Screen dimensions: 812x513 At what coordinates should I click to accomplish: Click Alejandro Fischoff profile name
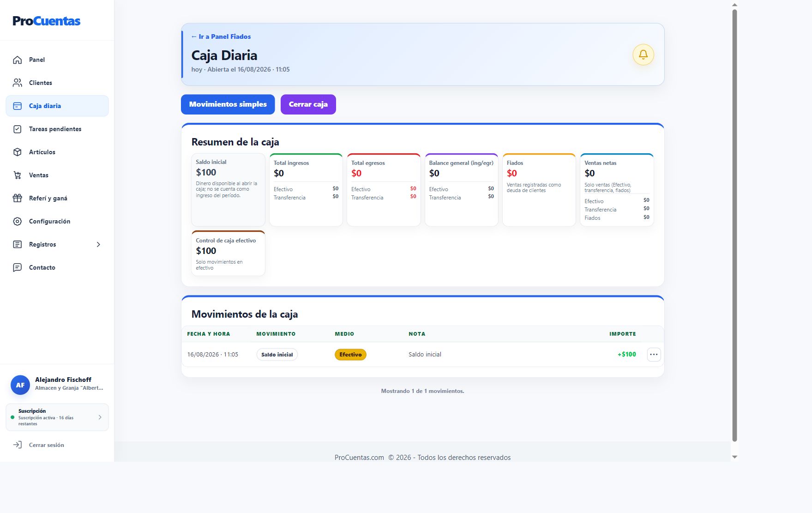click(63, 380)
